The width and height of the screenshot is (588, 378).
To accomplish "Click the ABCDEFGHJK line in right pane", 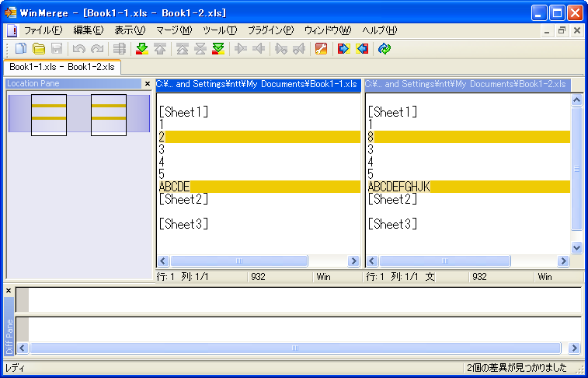I will (x=468, y=187).
